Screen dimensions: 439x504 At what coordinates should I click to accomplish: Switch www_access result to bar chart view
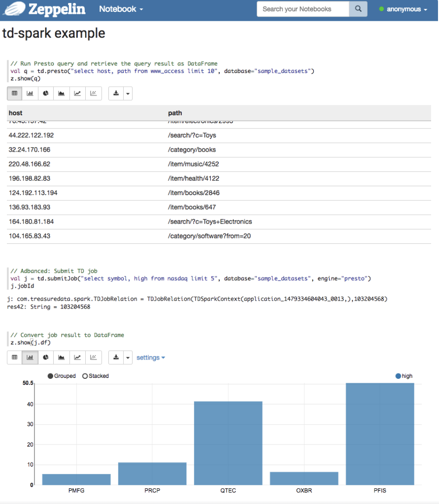tap(30, 93)
